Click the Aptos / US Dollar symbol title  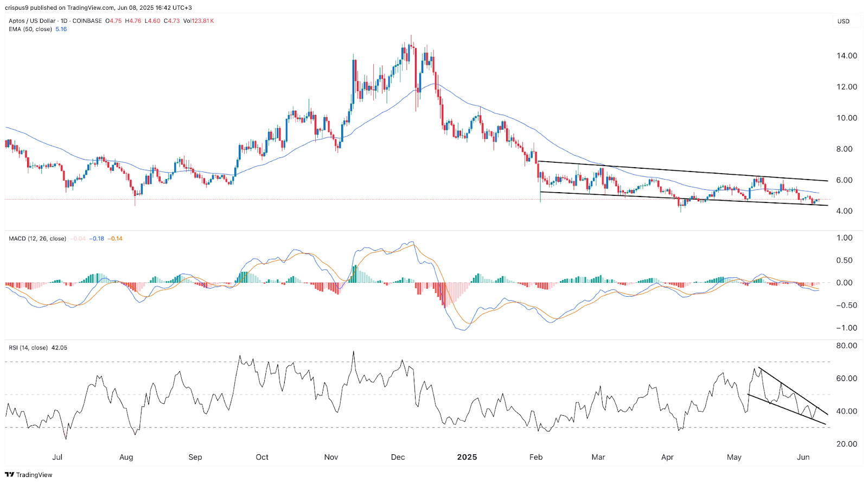pos(33,21)
